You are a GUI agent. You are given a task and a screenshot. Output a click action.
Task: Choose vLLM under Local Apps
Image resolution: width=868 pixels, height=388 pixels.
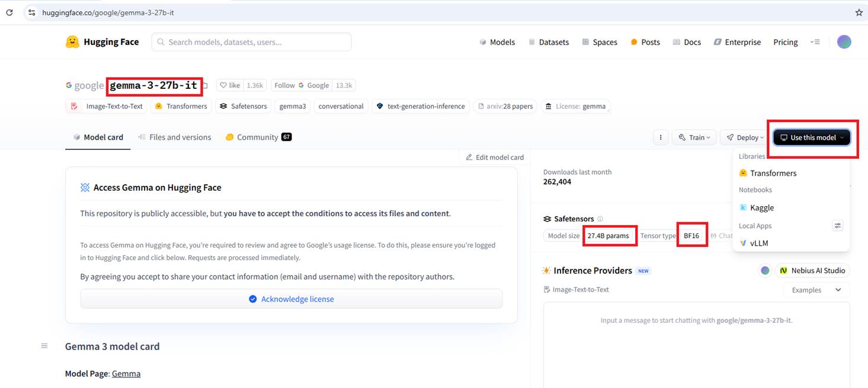point(791,243)
